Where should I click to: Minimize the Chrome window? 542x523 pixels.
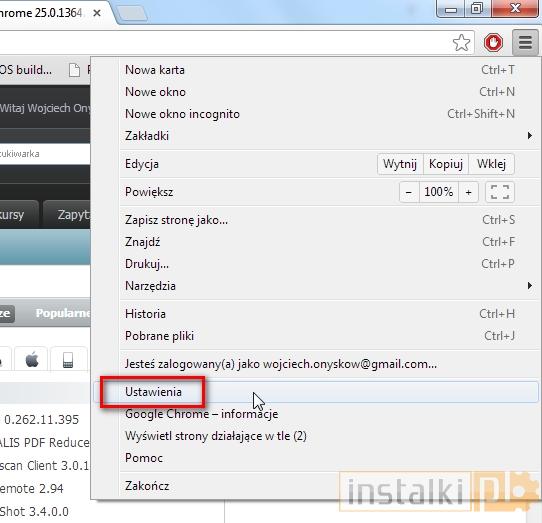pos(450,9)
